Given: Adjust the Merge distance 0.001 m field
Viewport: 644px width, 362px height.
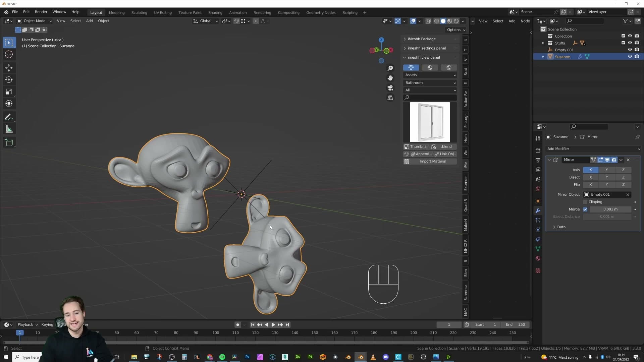Looking at the screenshot, I should pyautogui.click(x=610, y=209).
